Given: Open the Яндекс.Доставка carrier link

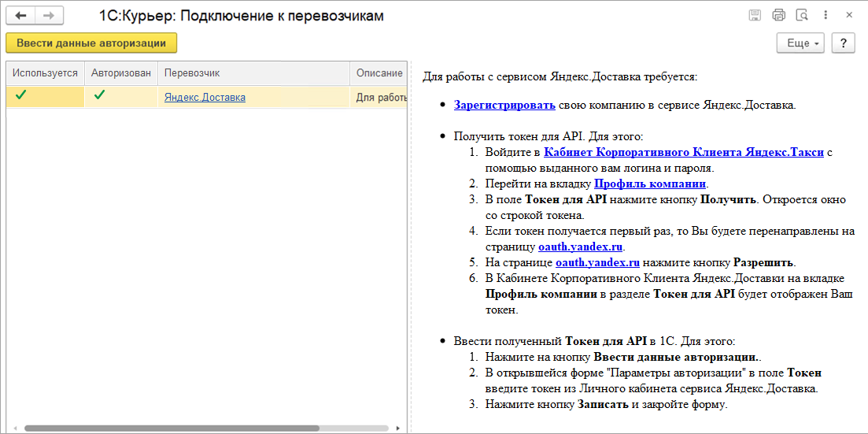Looking at the screenshot, I should [x=205, y=98].
